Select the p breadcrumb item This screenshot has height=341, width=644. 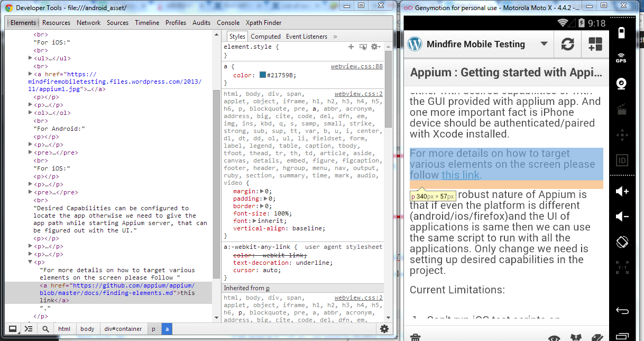click(153, 329)
